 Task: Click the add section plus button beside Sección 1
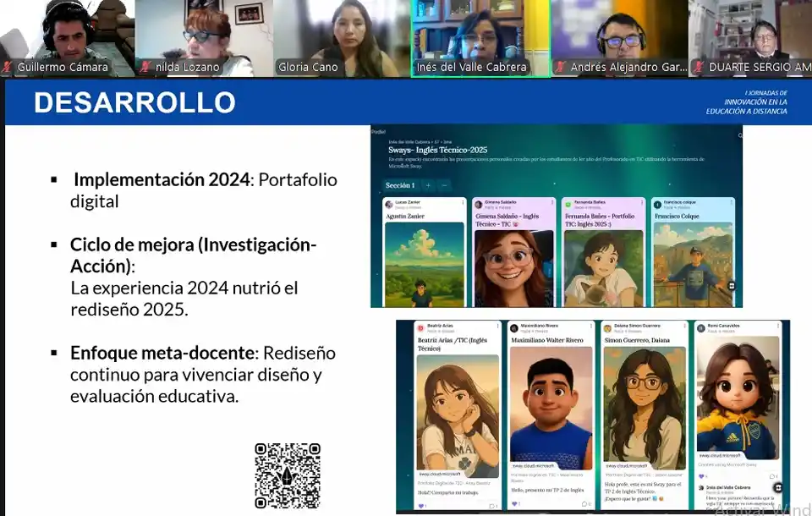coord(428,185)
